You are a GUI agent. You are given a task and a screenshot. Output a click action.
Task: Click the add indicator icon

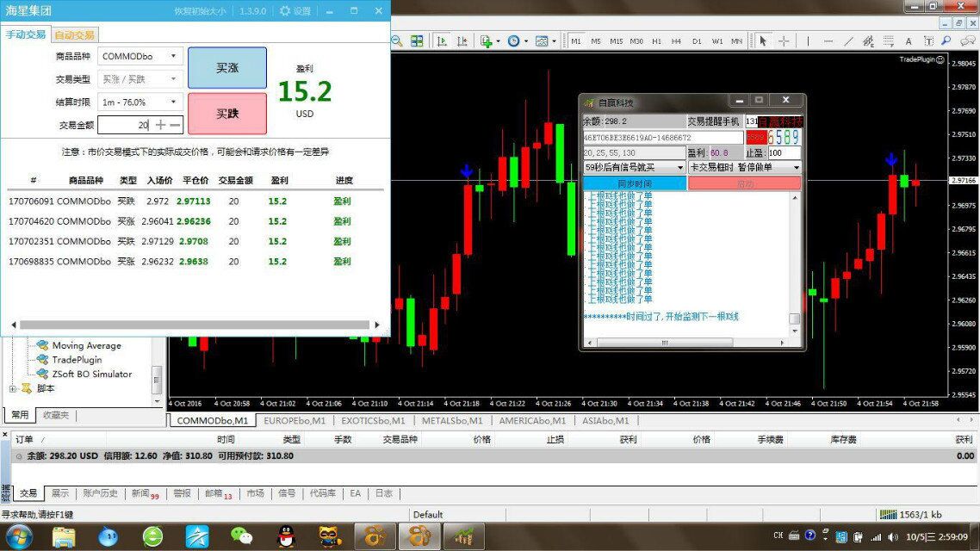(487, 41)
